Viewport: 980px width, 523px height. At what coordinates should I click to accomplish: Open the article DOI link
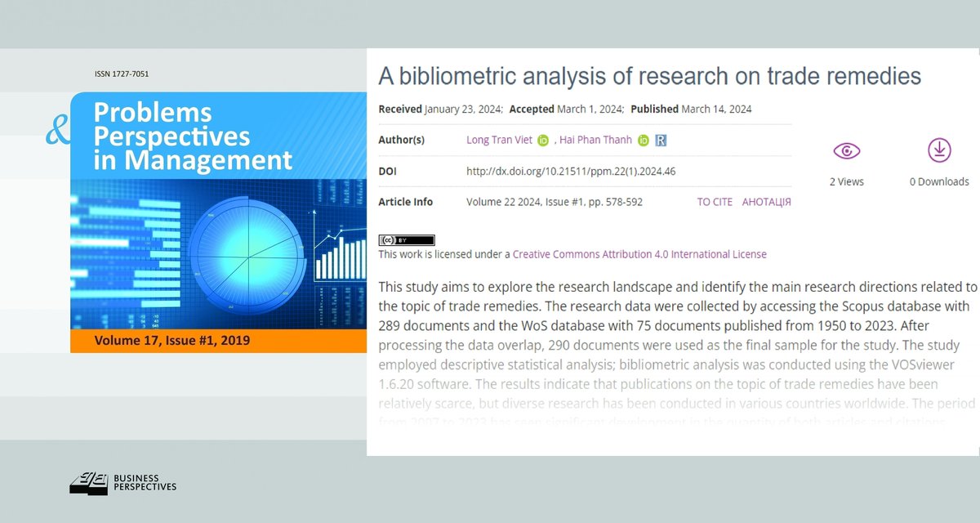[571, 172]
